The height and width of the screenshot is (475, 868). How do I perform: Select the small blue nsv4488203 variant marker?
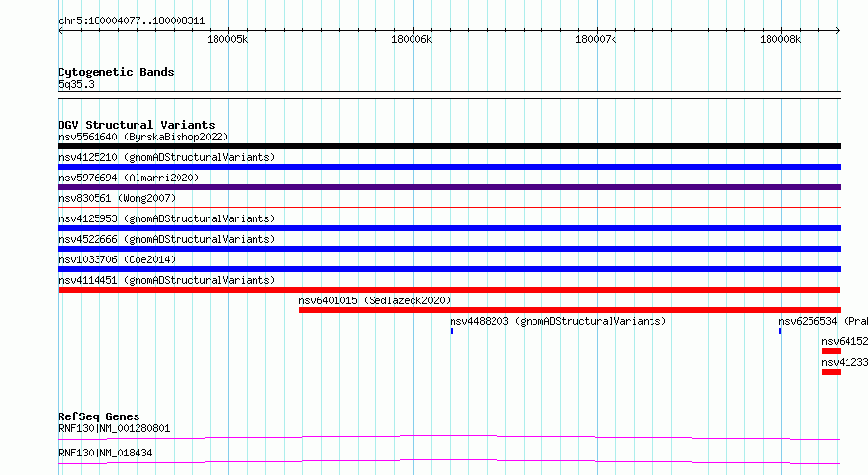452,331
